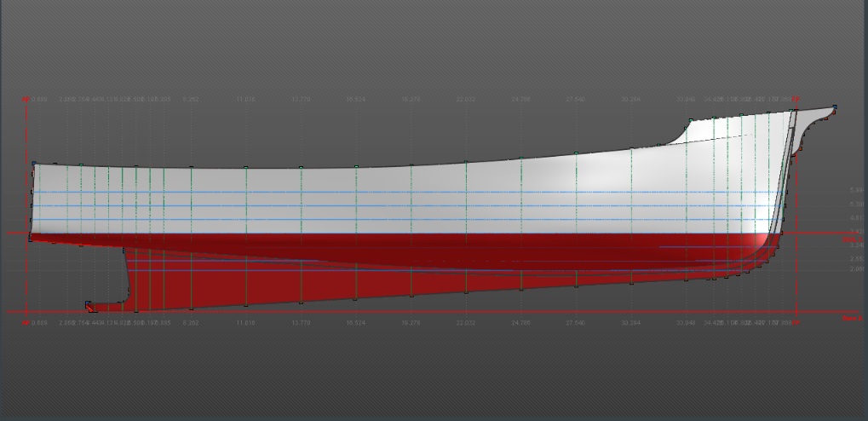
Task: Click the red AP label above the hull
Action: tap(26, 100)
